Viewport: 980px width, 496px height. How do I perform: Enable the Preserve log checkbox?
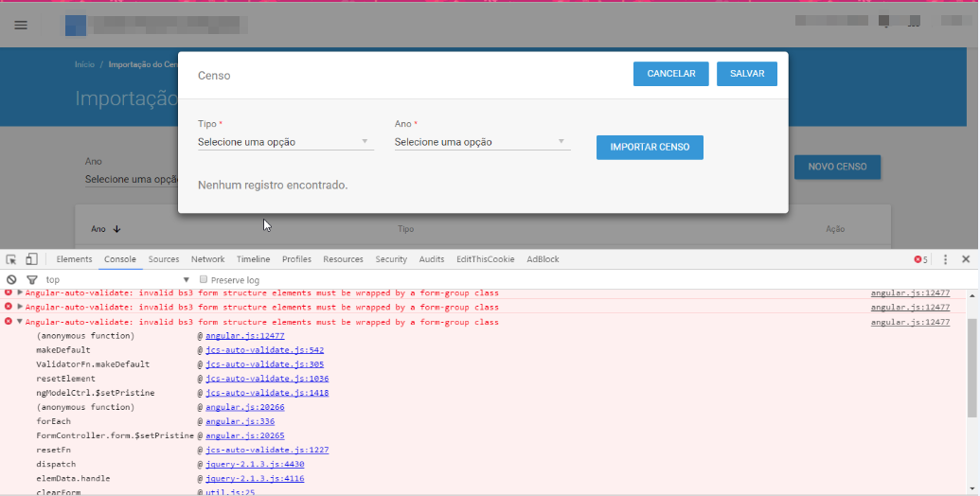(204, 279)
